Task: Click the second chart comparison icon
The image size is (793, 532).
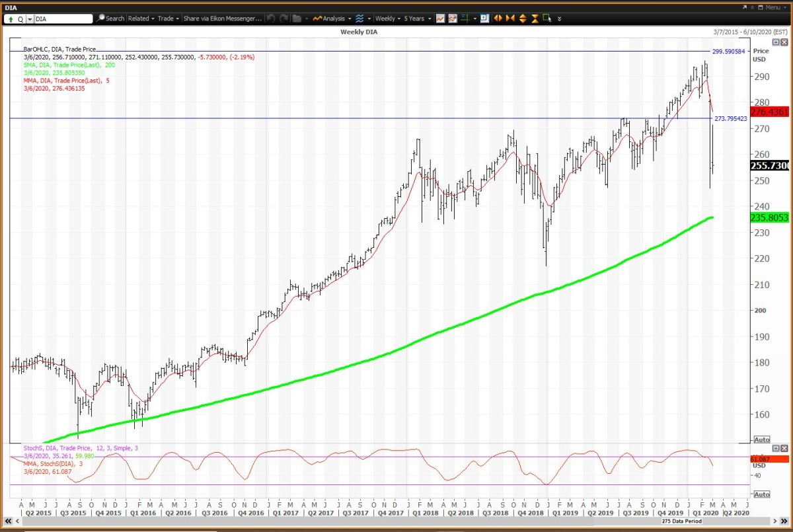Action: point(453,19)
